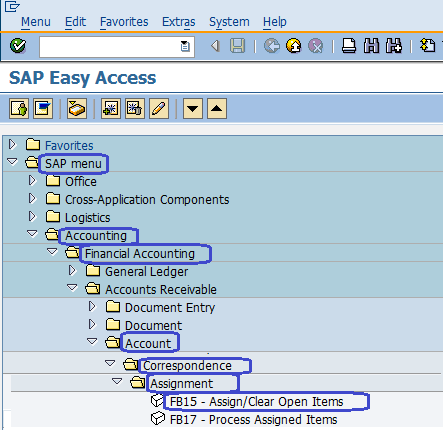Expand the General Ledger folder
This screenshot has height=430, width=443.
click(x=72, y=271)
